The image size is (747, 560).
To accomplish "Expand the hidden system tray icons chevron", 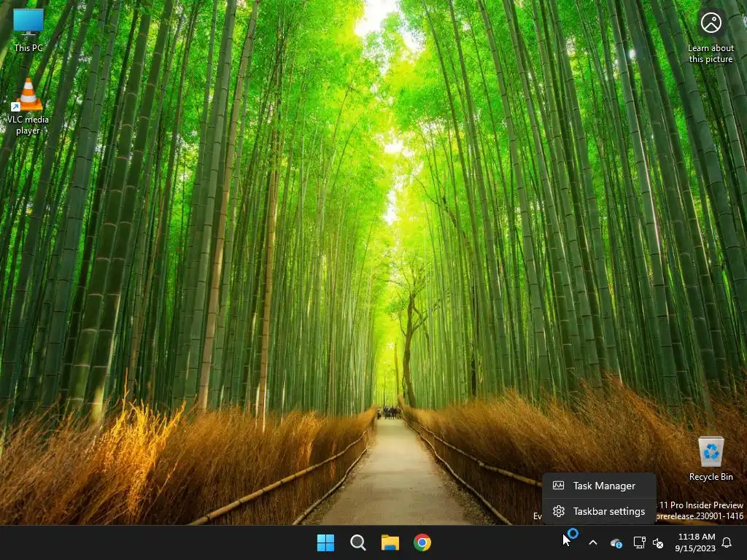I will [x=593, y=542].
